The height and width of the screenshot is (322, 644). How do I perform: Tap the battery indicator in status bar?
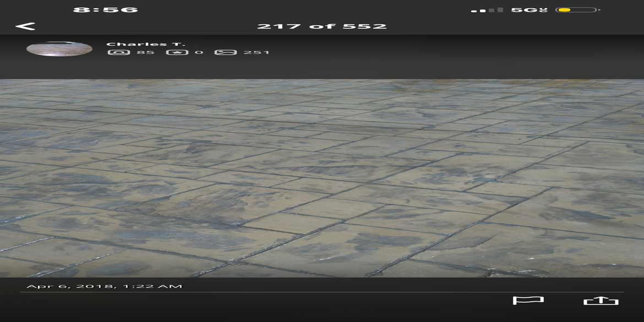click(576, 10)
